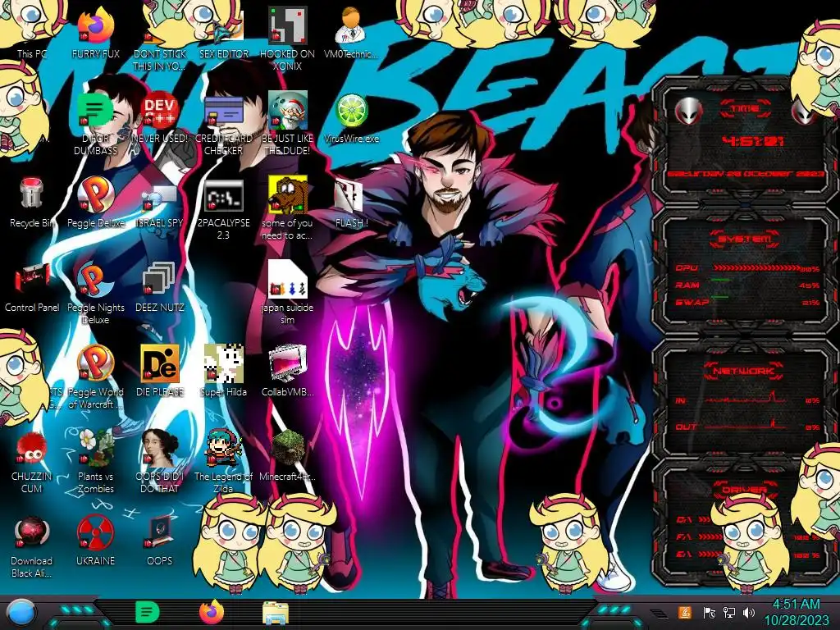Open the Recycle Bin
The height and width of the screenshot is (630, 840).
coord(32,202)
